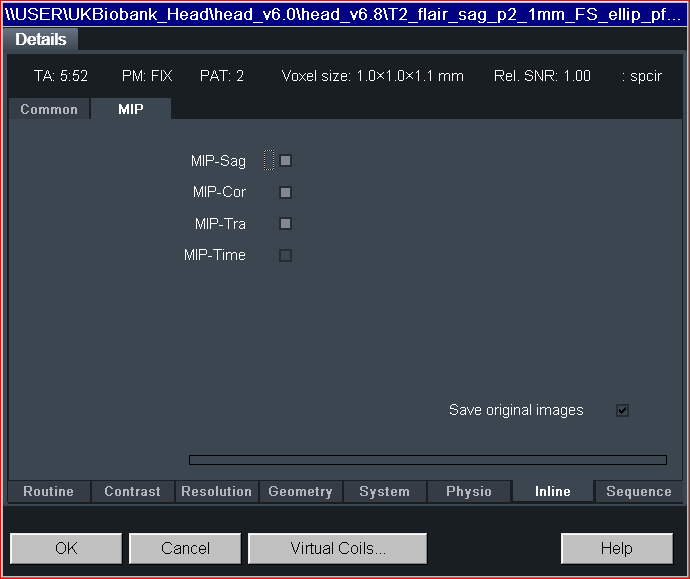This screenshot has height=579, width=690.
Task: Toggle the MIP-Cor checkbox
Action: pyautogui.click(x=285, y=192)
